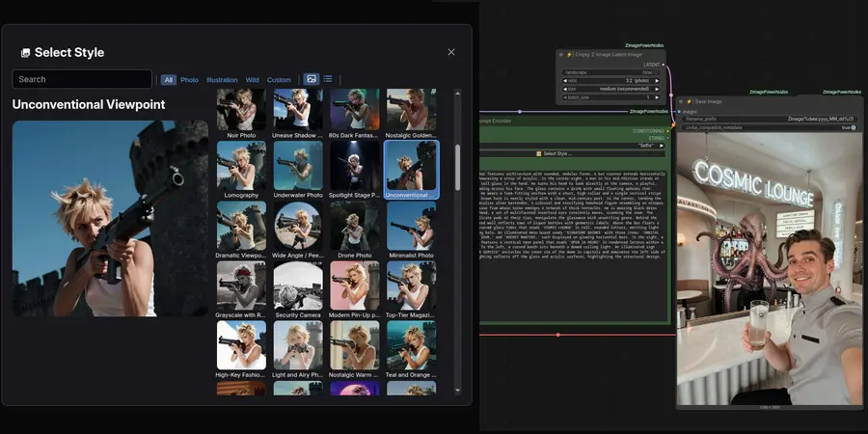
Task: Select the Teal and Orange style
Action: pos(411,345)
